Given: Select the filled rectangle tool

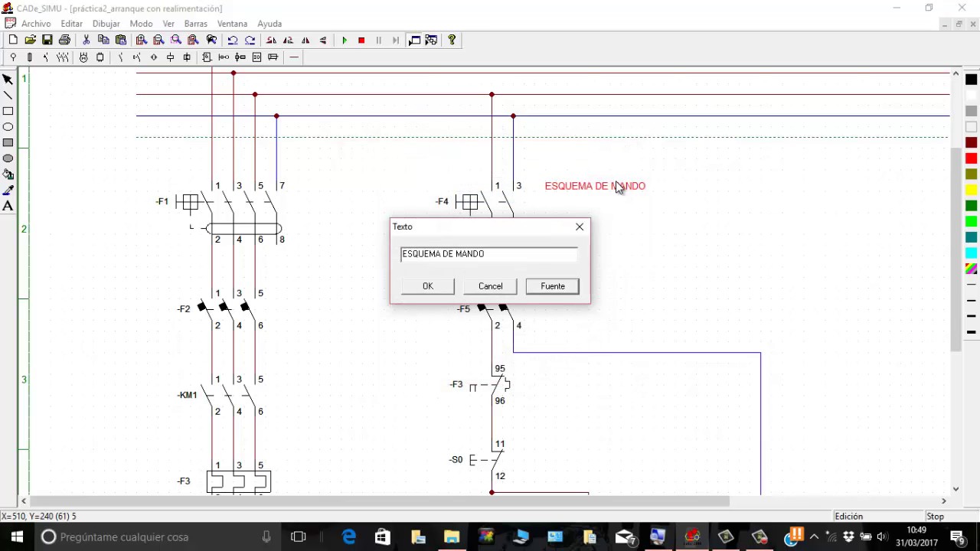Looking at the screenshot, I should pos(8,142).
